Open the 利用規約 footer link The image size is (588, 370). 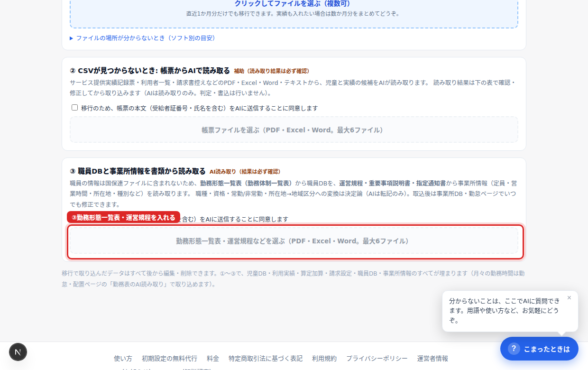click(x=324, y=359)
